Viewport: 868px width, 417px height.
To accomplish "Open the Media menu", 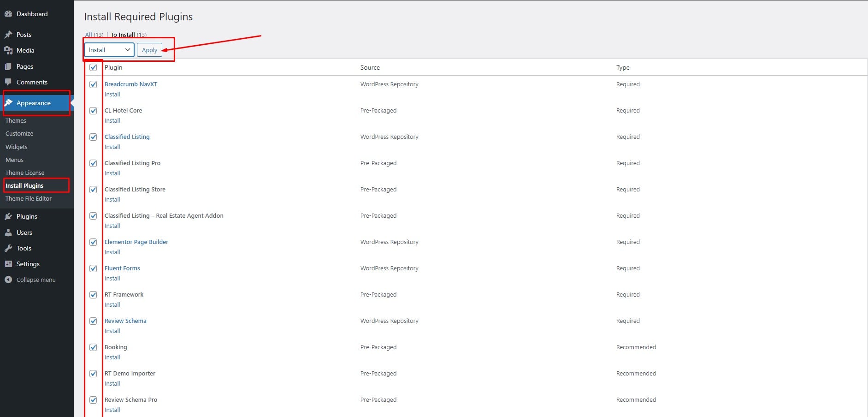I will 25,50.
